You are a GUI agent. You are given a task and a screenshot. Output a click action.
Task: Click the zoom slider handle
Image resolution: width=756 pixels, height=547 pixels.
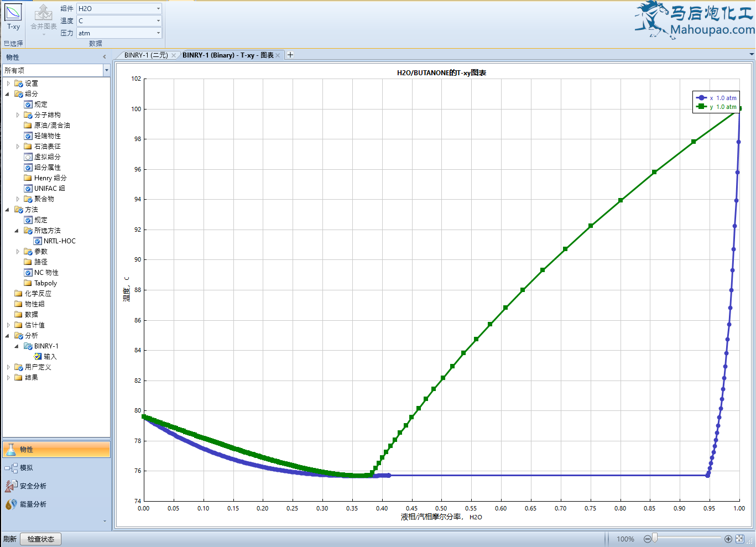[x=655, y=539]
